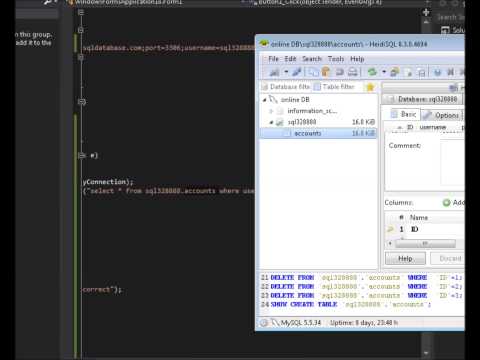This screenshot has height=360, width=480.
Task: Click the horizontal scrollbar in Columns list
Action: (425, 244)
